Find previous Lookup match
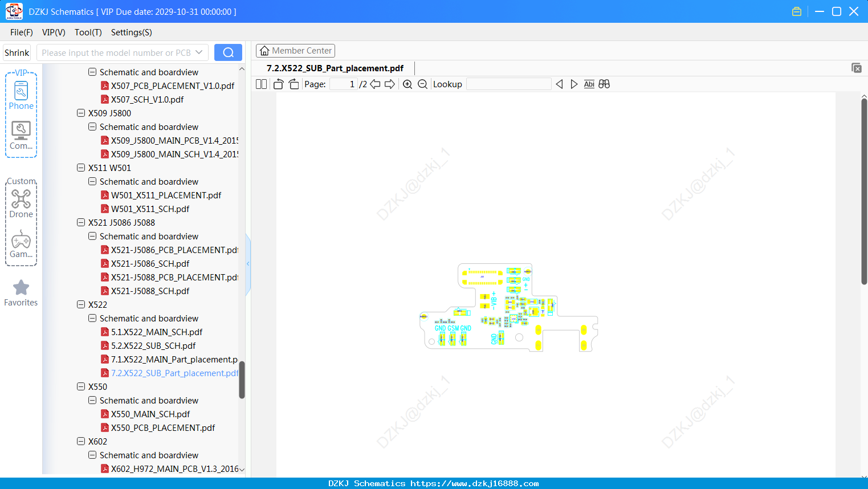 point(559,84)
